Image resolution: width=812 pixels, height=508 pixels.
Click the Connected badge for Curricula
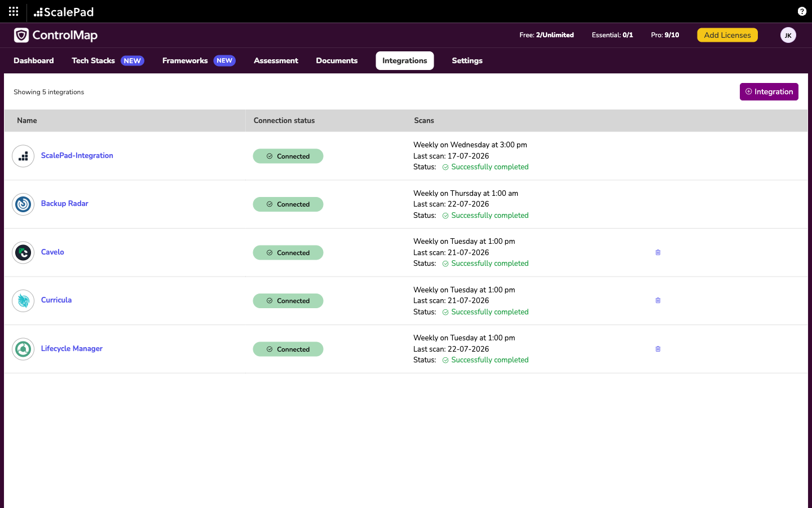click(288, 301)
